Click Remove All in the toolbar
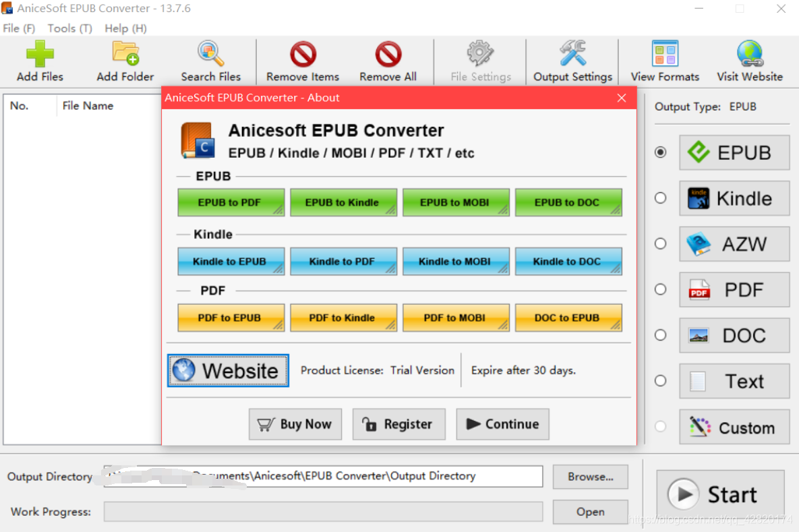Image resolution: width=799 pixels, height=532 pixels. click(388, 61)
